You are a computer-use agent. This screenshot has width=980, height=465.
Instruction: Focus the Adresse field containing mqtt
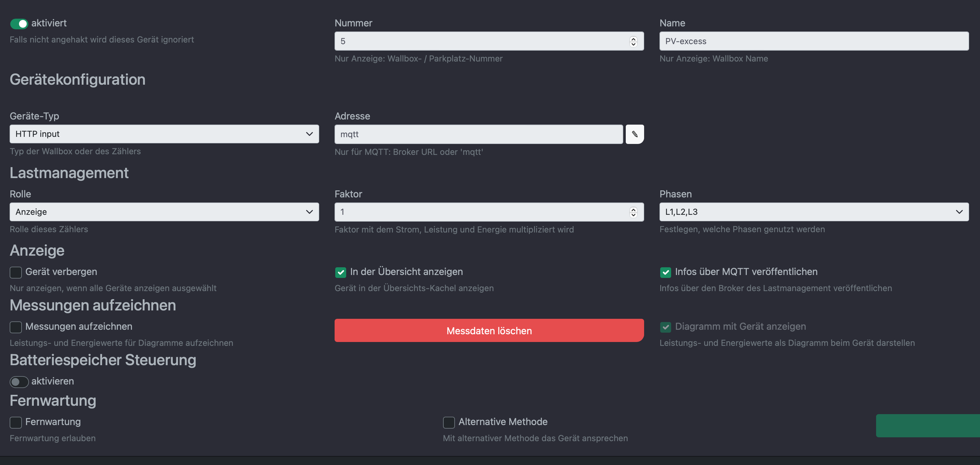click(x=479, y=134)
